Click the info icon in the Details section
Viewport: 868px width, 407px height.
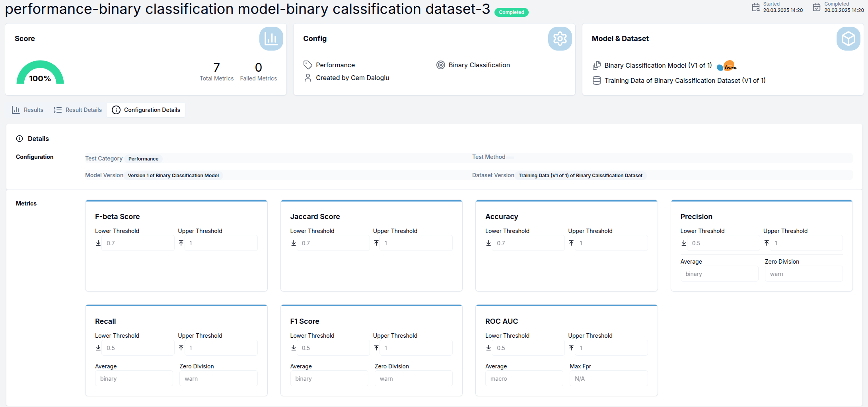tap(19, 139)
